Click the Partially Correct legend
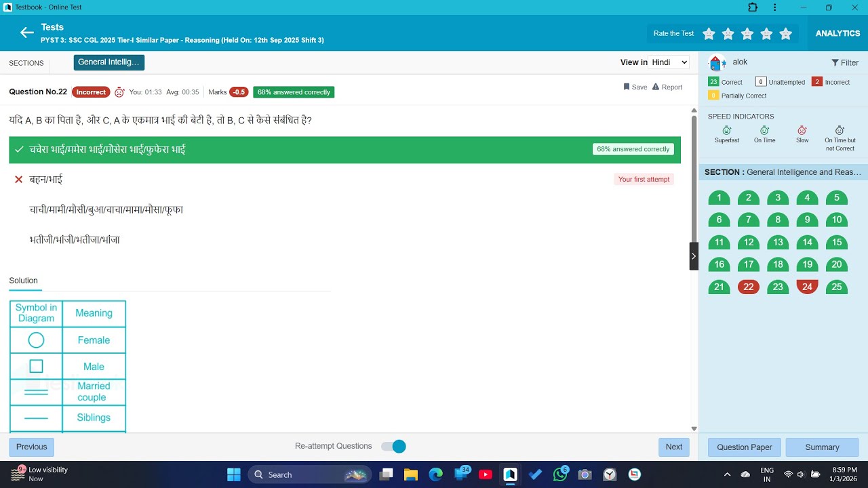This screenshot has width=868, height=488. [737, 96]
